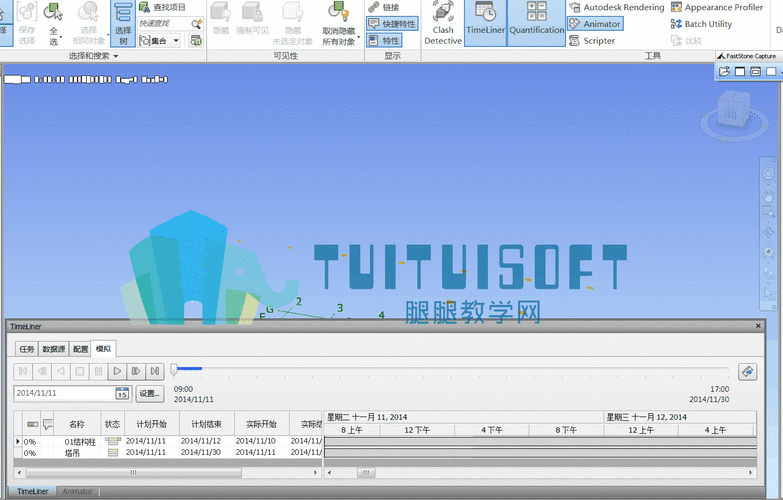
Task: Toggle the Properties (特性) window button
Action: click(x=385, y=41)
